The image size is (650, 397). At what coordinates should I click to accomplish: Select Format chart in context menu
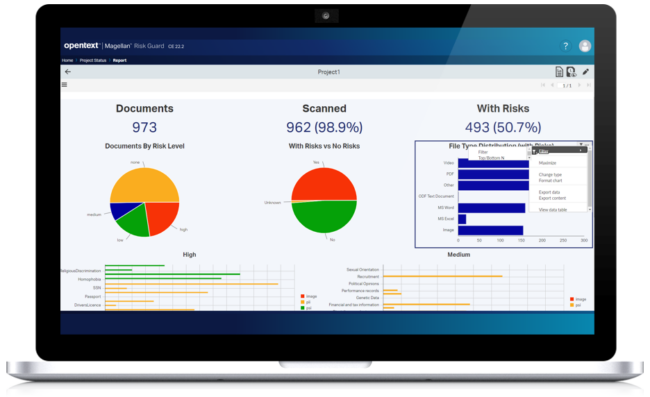[x=550, y=180]
